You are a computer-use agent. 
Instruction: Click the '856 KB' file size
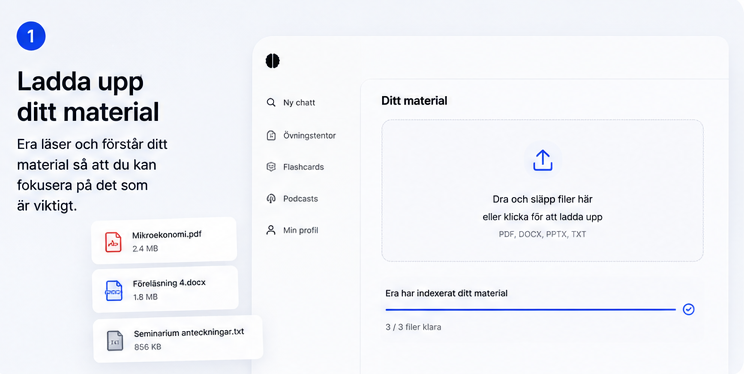click(x=148, y=347)
